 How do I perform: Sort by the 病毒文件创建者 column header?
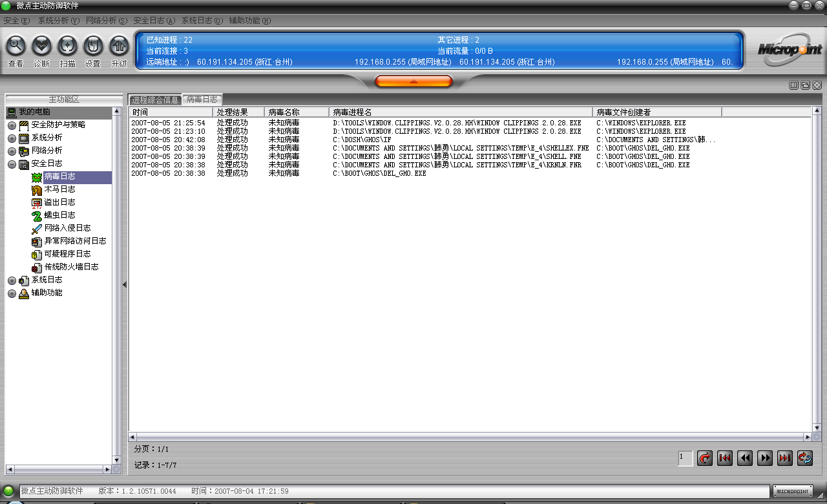(658, 112)
